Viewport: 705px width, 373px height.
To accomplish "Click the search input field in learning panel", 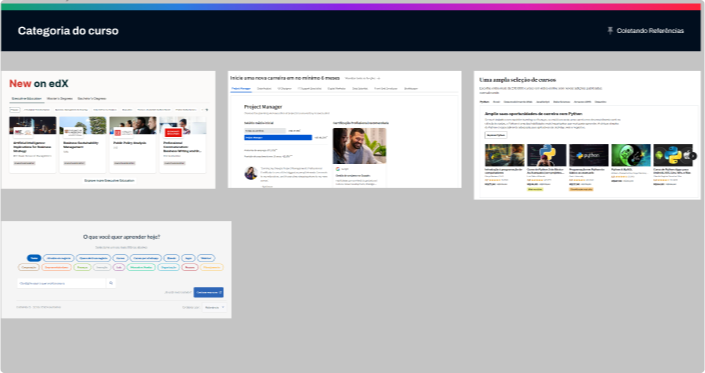I will click(x=62, y=283).
